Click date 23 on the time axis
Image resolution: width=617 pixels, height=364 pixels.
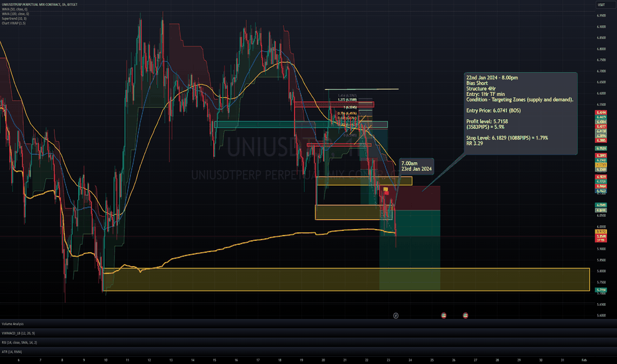pyautogui.click(x=389, y=360)
